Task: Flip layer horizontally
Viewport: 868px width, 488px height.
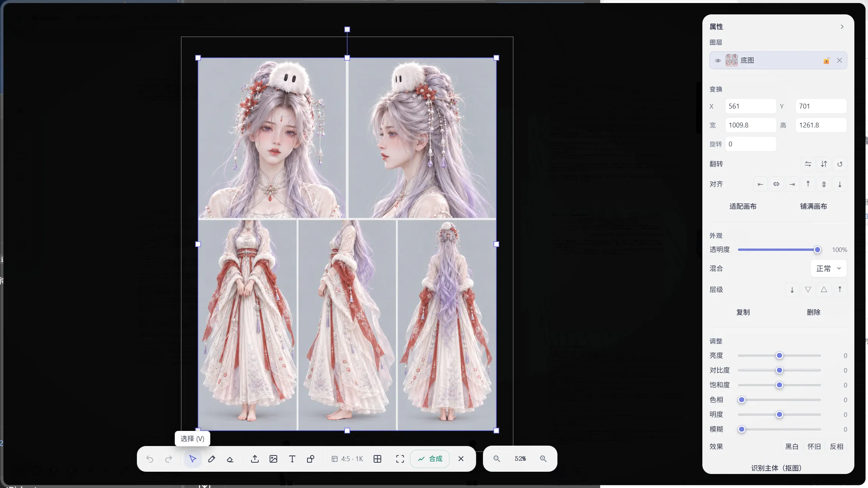Action: coord(808,164)
